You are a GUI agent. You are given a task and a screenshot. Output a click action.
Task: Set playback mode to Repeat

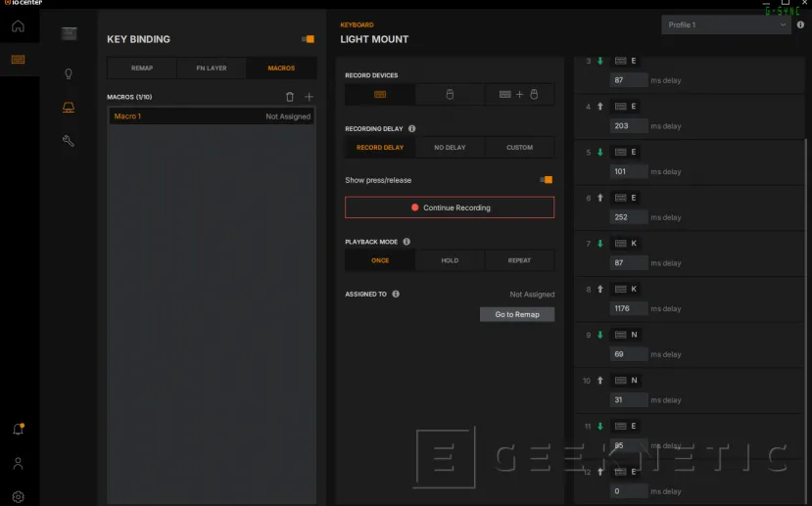click(x=519, y=260)
